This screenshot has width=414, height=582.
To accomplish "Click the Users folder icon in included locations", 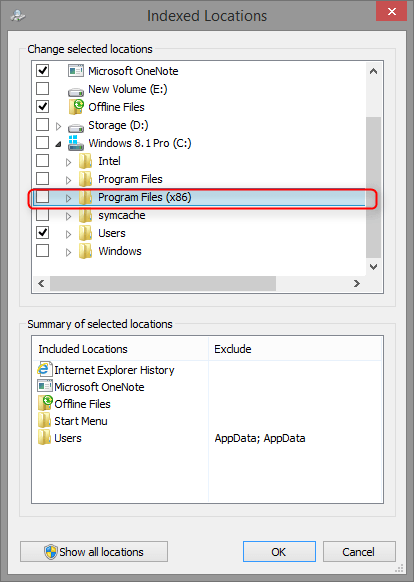I will coord(45,438).
